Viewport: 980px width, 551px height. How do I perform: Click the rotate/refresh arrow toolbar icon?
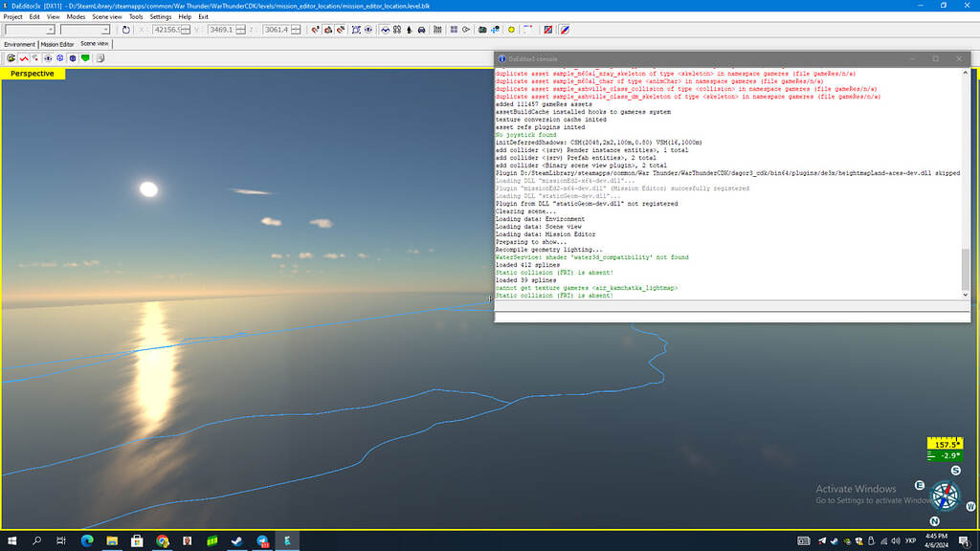coord(125,30)
